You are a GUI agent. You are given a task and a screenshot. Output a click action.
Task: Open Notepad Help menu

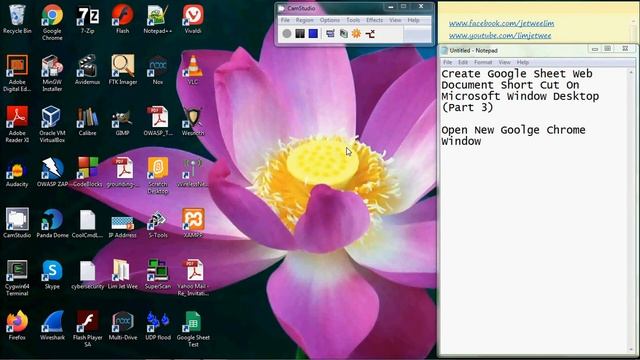[522, 62]
